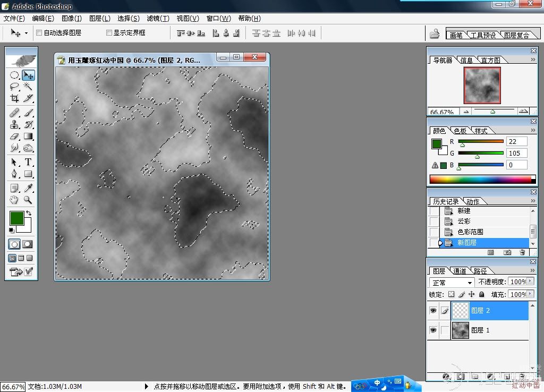Image resolution: width=544 pixels, height=392 pixels.
Task: Select the Smudge tool
Action: point(14,148)
